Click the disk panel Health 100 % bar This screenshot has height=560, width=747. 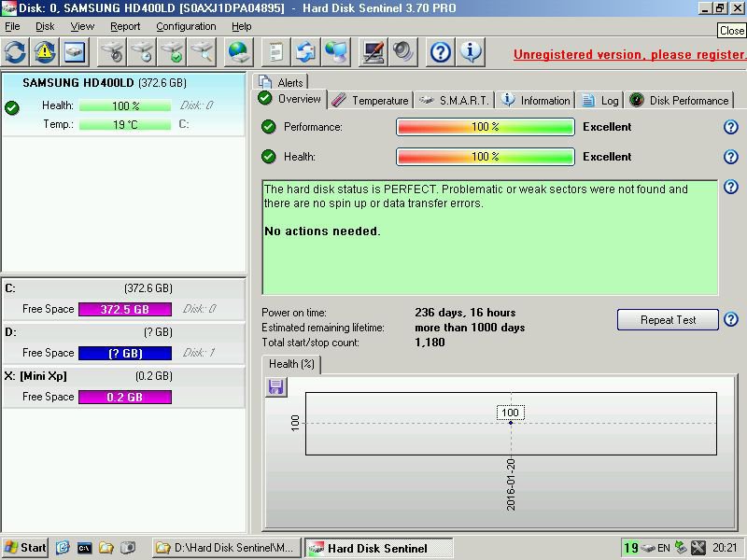pos(125,105)
